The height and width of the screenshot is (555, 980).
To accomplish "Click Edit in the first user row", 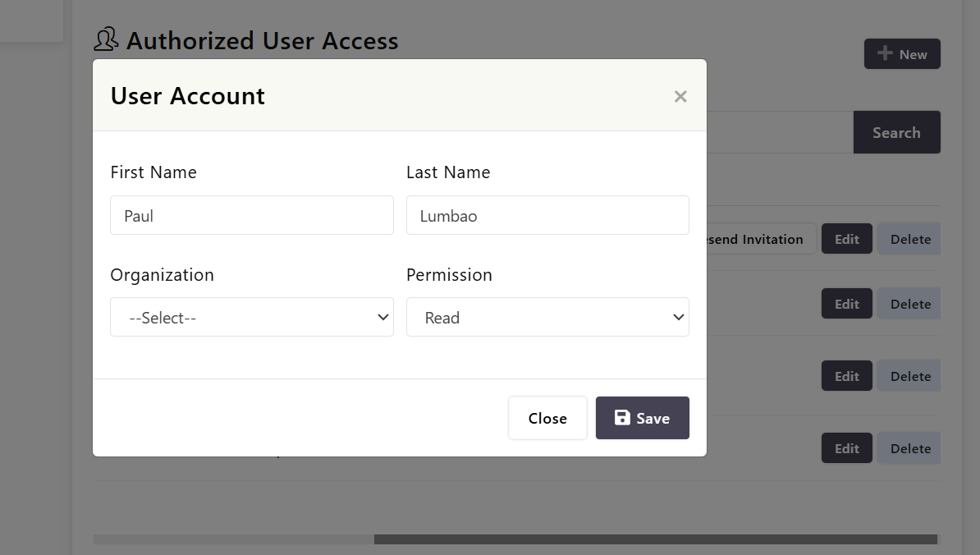I will [846, 239].
